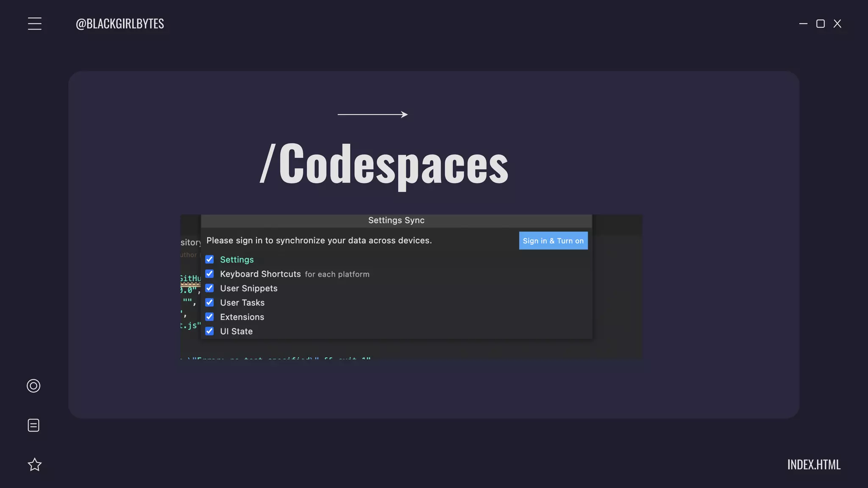Image resolution: width=868 pixels, height=488 pixels.
Task: Click the right-pointing arrow above the title
Action: click(x=373, y=114)
